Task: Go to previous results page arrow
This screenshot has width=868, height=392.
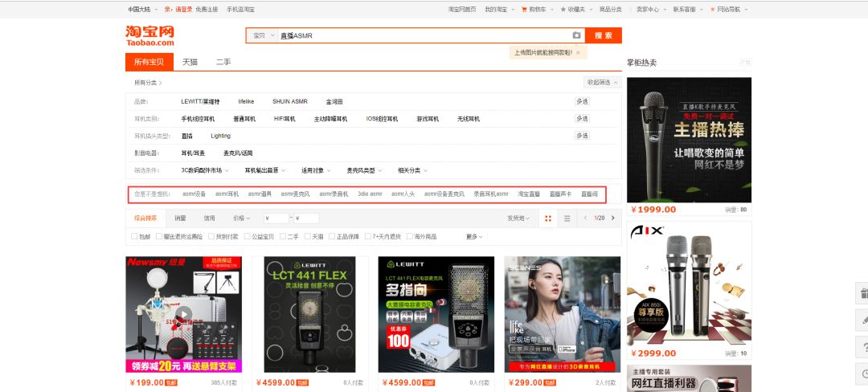Action: pyautogui.click(x=586, y=218)
